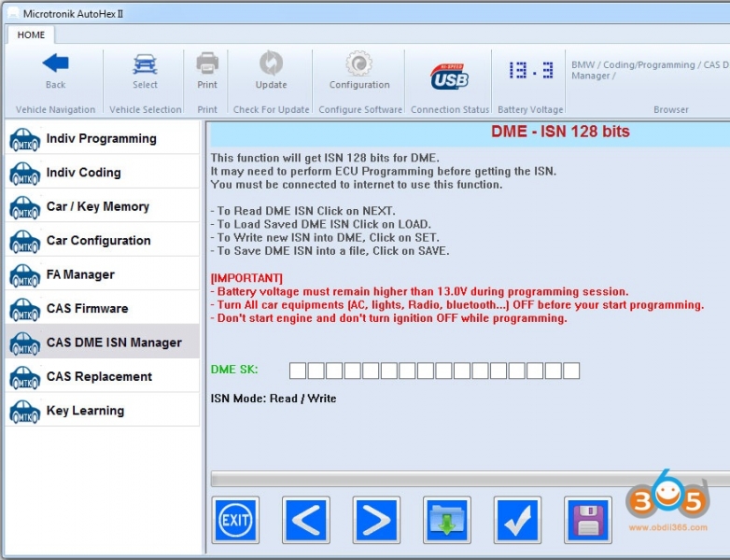This screenshot has height=560, width=730.
Task: Open Vehicle Selection via Select icon
Action: click(145, 64)
